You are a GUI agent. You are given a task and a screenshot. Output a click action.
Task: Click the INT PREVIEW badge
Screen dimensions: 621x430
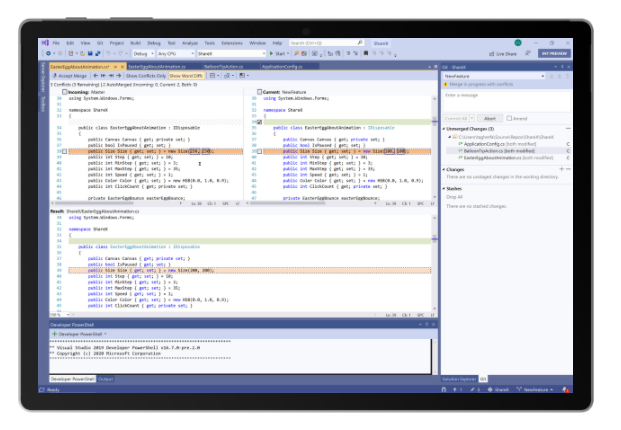(x=554, y=53)
